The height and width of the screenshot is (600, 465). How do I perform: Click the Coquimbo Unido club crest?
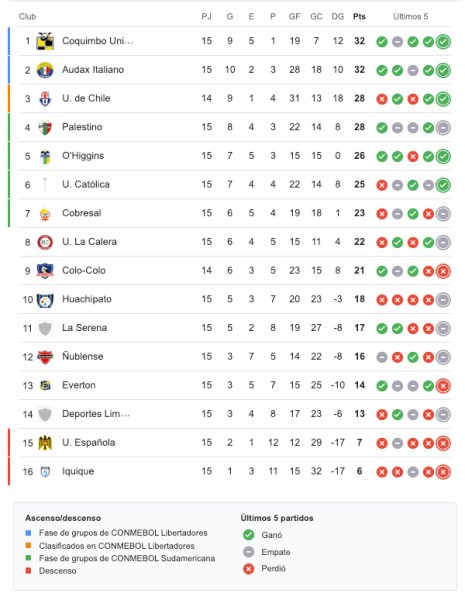45,41
